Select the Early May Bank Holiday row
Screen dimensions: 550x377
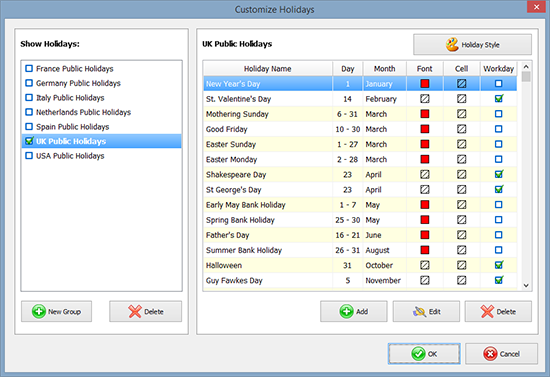[360, 205]
